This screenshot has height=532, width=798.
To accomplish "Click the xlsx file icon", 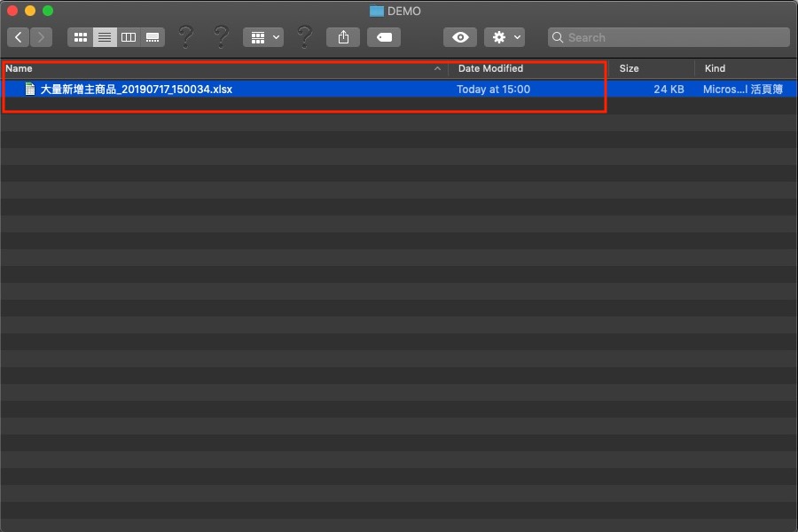I will point(30,89).
